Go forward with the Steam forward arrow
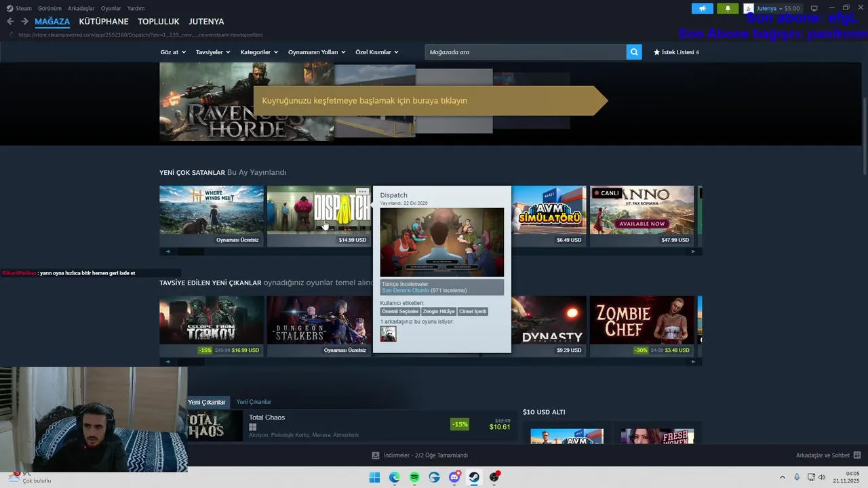 tap(24, 22)
